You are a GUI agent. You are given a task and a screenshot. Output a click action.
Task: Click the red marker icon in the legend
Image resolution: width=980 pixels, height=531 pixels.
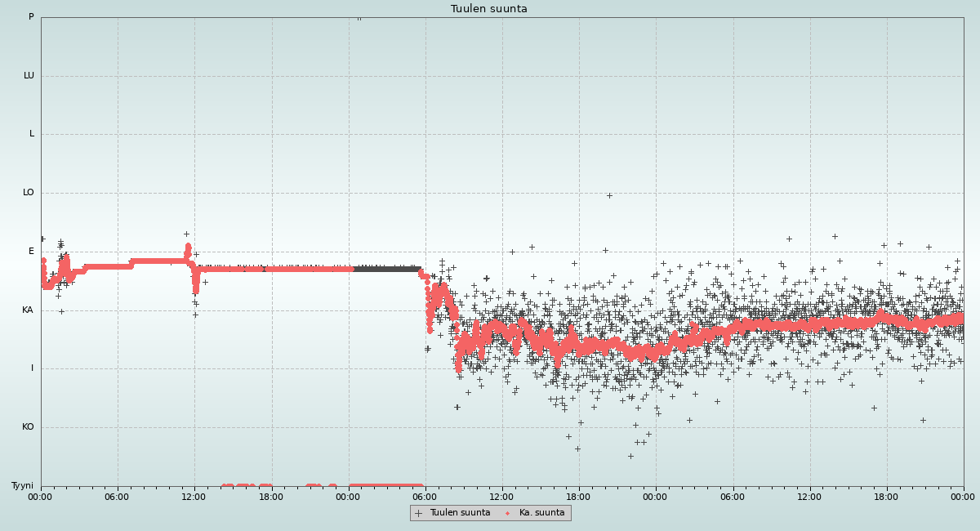tap(507, 513)
